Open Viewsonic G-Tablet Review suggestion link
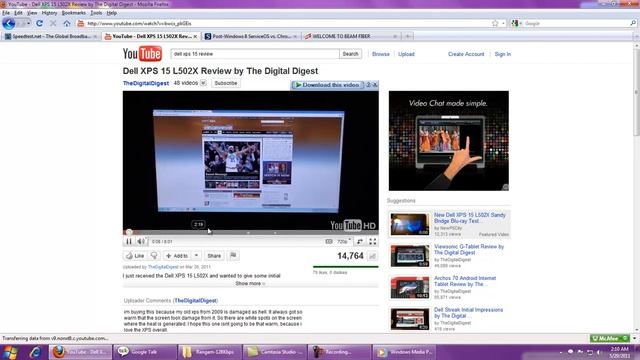640x360 pixels. tap(469, 250)
